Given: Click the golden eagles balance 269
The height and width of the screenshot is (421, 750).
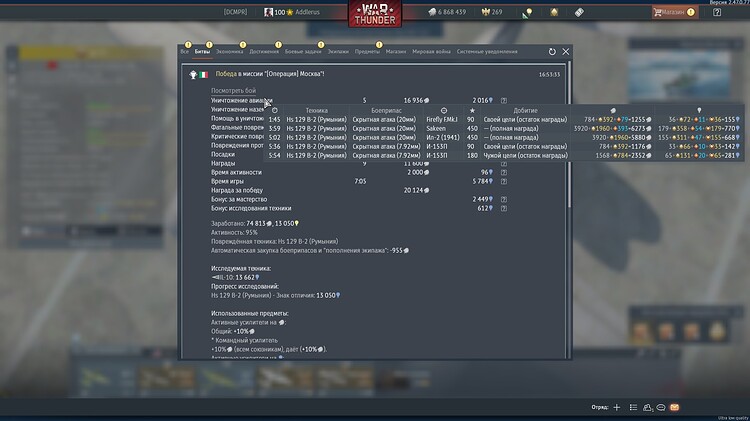Looking at the screenshot, I should coord(492,12).
